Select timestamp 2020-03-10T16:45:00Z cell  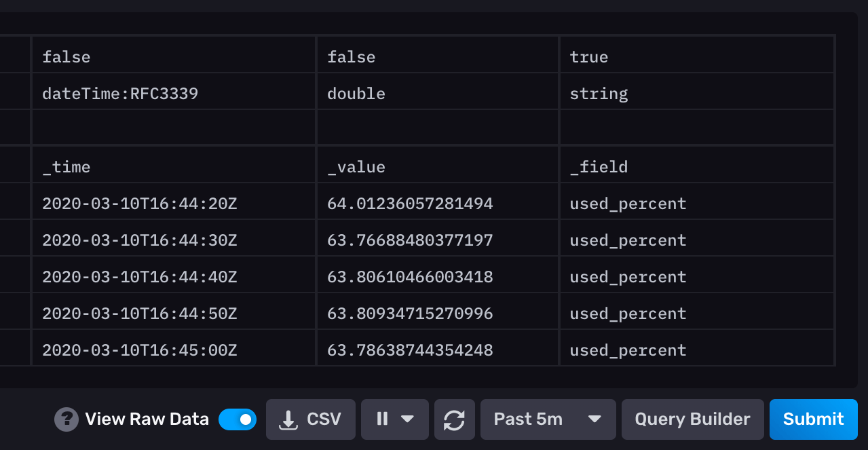point(140,350)
